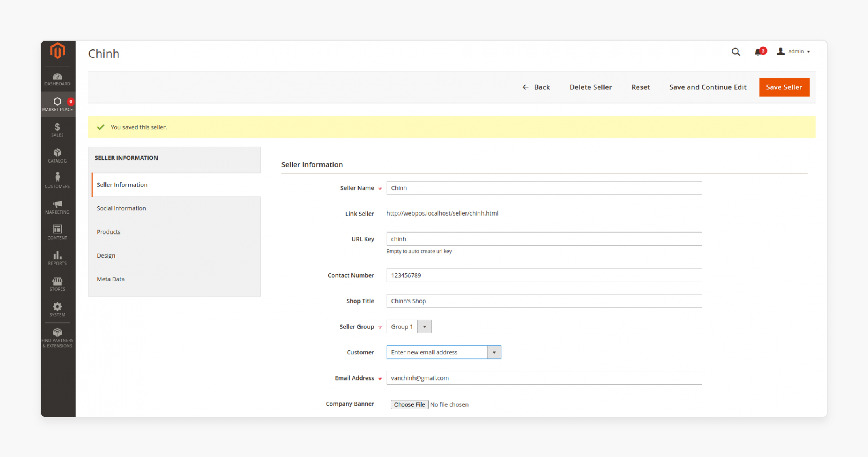Click the notifications bell icon
The width and height of the screenshot is (868, 457).
pyautogui.click(x=758, y=52)
